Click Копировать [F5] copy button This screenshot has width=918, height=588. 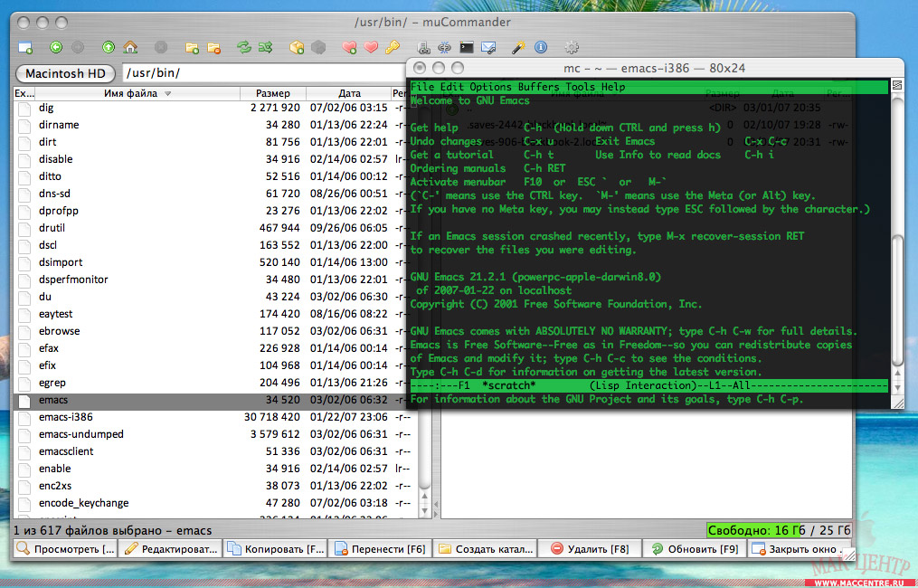tap(275, 549)
